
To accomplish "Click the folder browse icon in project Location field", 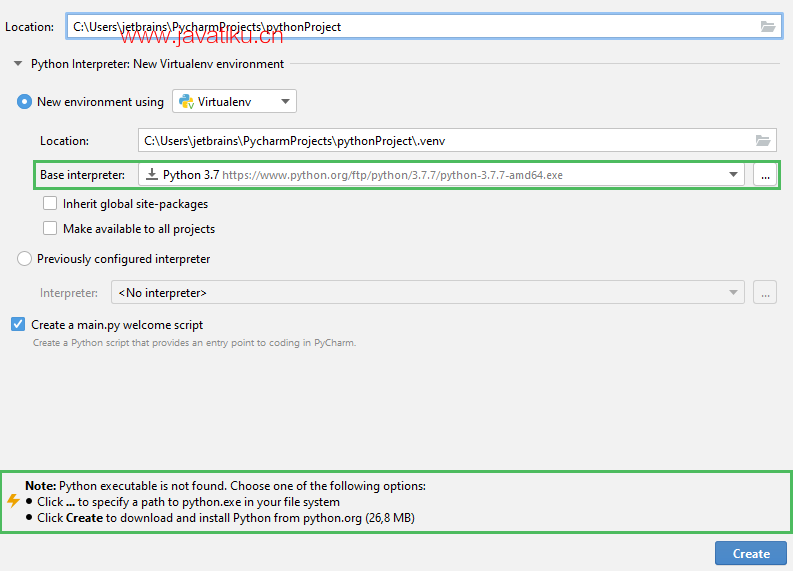I will 768,26.
